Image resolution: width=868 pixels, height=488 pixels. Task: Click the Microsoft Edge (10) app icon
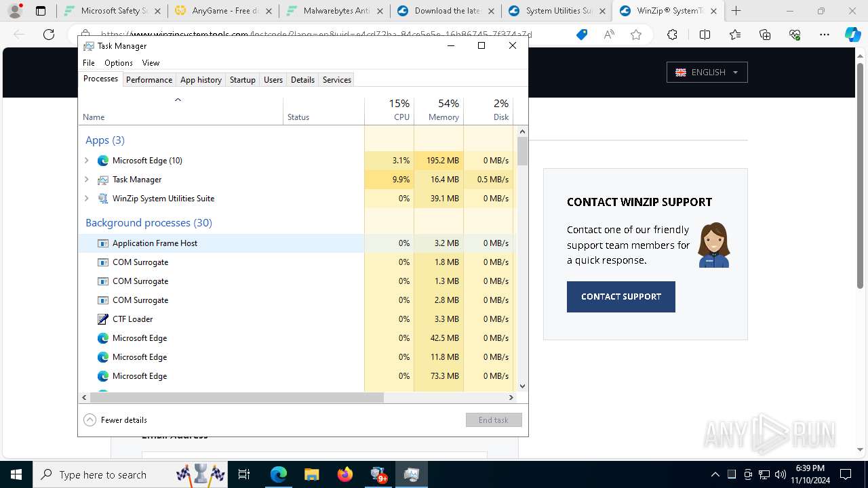click(103, 161)
